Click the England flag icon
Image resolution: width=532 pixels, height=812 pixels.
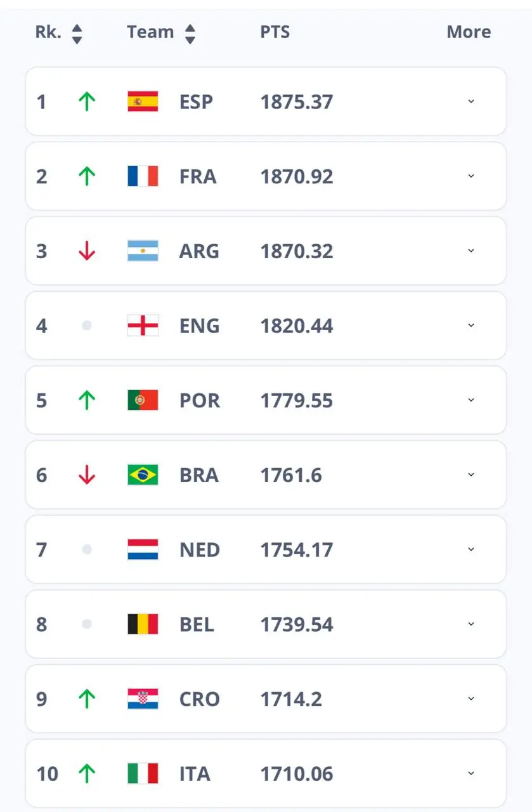click(143, 326)
